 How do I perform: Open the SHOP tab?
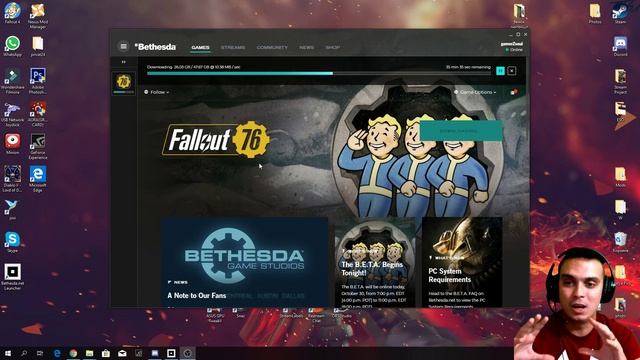click(333, 47)
